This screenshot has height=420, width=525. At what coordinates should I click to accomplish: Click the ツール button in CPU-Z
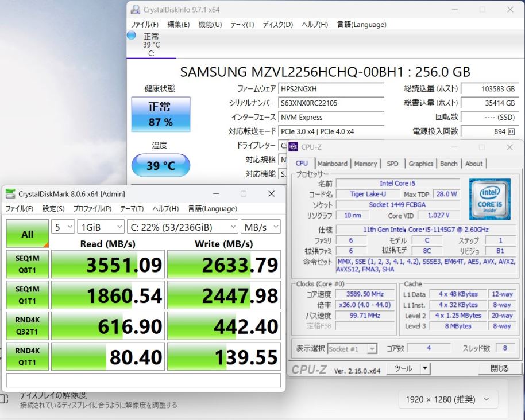[403, 368]
